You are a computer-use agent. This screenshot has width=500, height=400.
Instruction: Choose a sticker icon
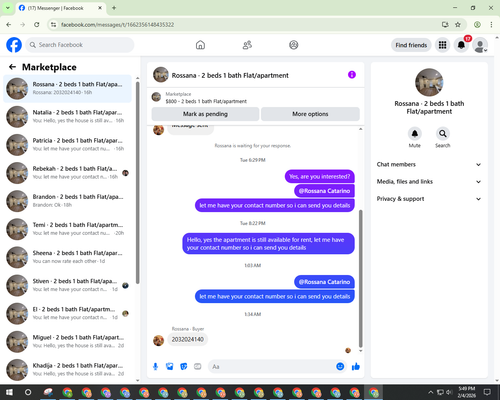[184, 367]
